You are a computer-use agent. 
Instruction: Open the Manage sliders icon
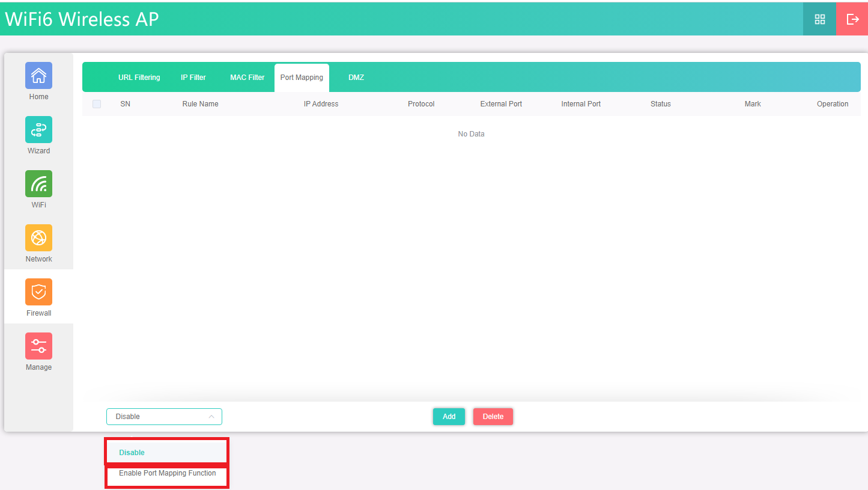[x=38, y=346]
